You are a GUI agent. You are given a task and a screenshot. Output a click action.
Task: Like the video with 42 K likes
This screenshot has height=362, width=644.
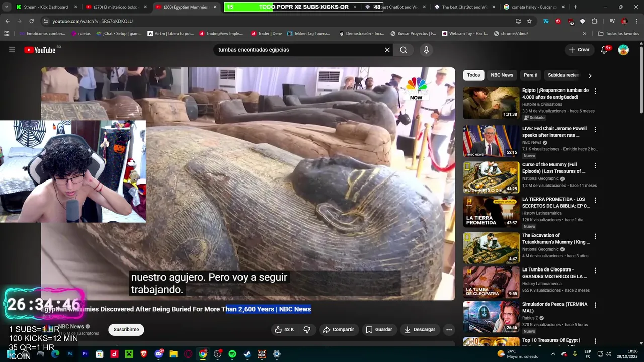284,330
